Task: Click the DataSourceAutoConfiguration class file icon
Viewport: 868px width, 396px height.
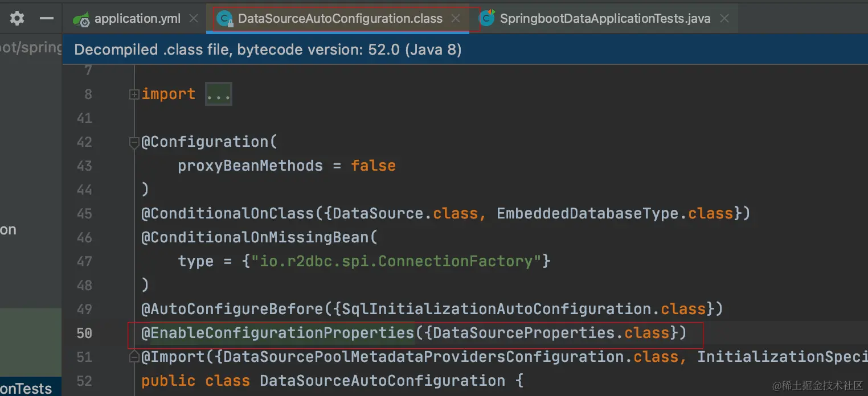Action: point(226,19)
